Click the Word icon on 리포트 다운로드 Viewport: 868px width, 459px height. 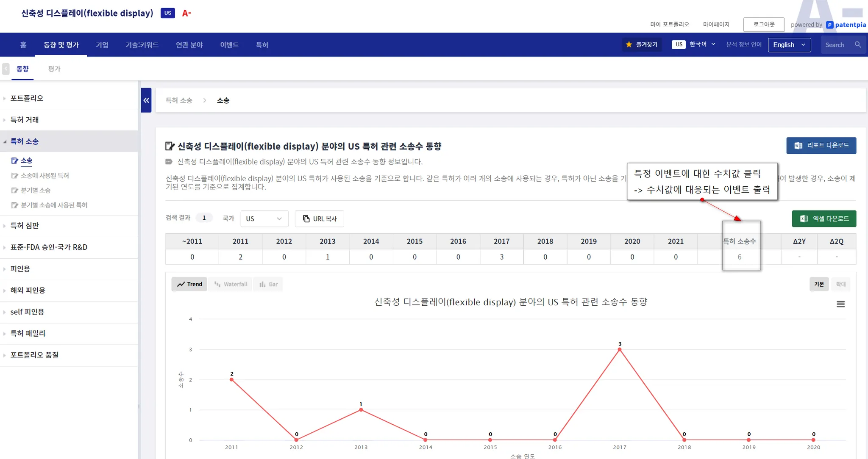(x=798, y=145)
